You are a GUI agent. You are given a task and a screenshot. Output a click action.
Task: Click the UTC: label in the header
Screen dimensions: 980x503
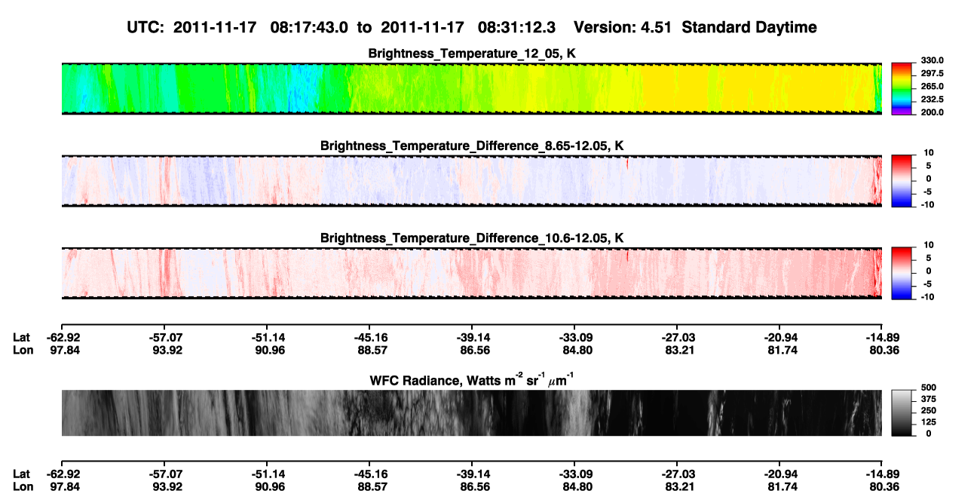pos(145,28)
